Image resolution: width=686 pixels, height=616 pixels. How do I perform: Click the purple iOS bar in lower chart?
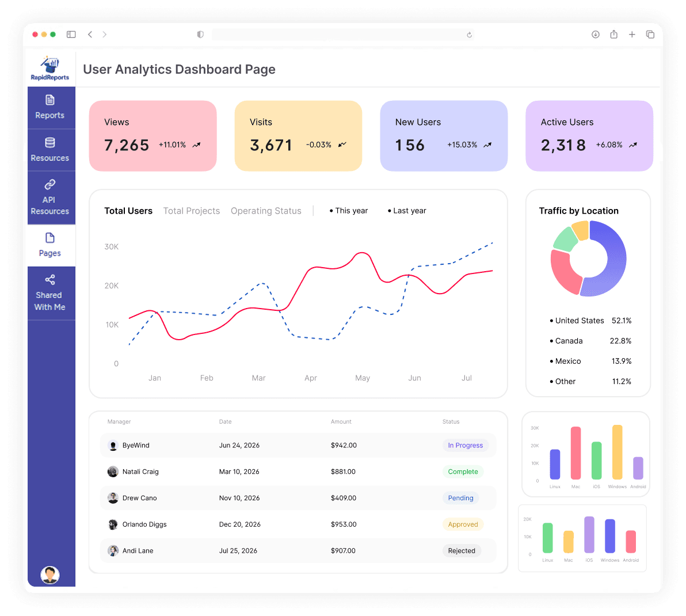click(589, 535)
